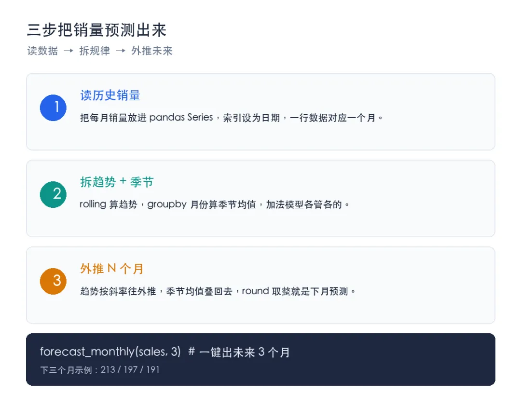The height and width of the screenshot is (420, 521).
Task: Select the 拆趋势 + 季节 heading
Action: pyautogui.click(x=117, y=182)
